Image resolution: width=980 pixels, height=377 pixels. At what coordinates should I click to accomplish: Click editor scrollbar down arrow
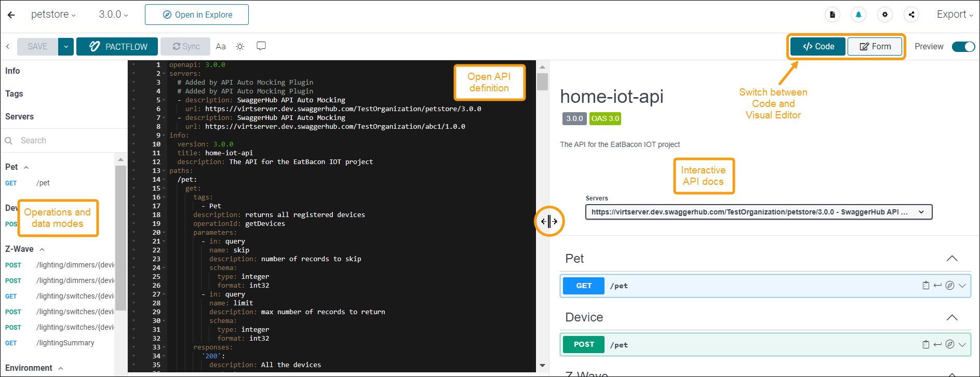coord(542,366)
